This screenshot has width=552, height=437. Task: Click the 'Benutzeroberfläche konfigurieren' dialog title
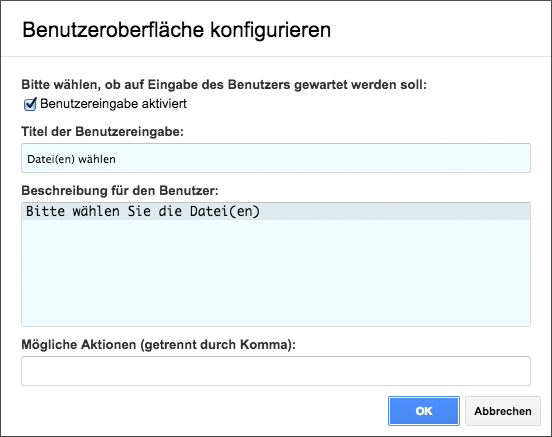coord(176,30)
